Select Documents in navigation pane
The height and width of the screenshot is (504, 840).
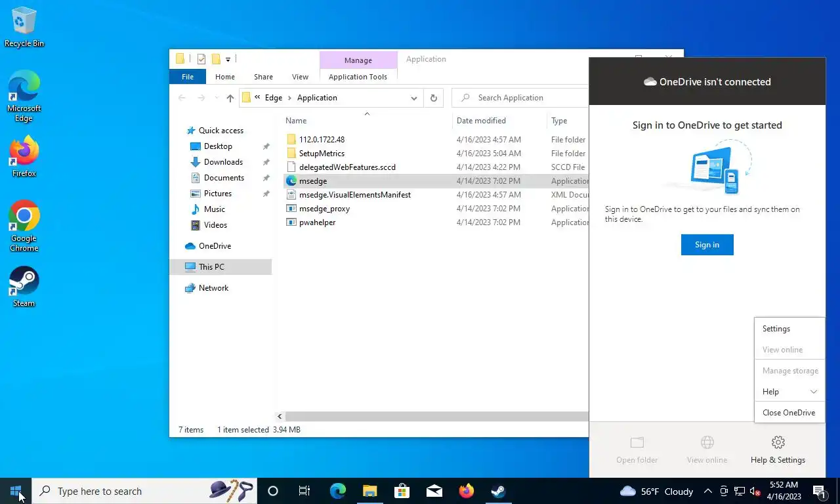(224, 178)
